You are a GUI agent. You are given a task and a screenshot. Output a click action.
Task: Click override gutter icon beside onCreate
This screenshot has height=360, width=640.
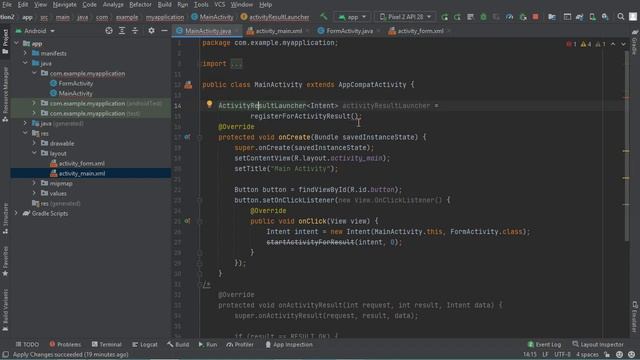187,137
